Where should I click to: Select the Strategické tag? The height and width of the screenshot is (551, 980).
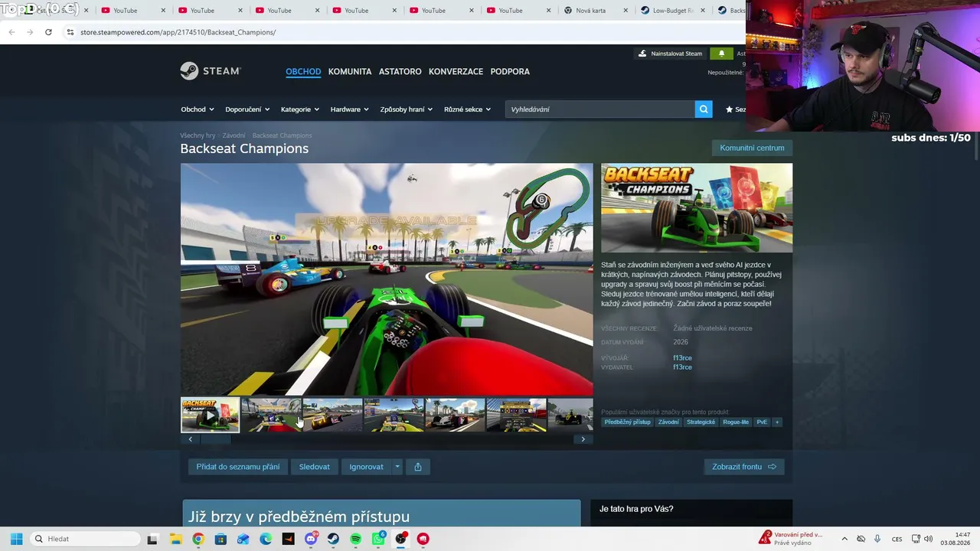701,422
